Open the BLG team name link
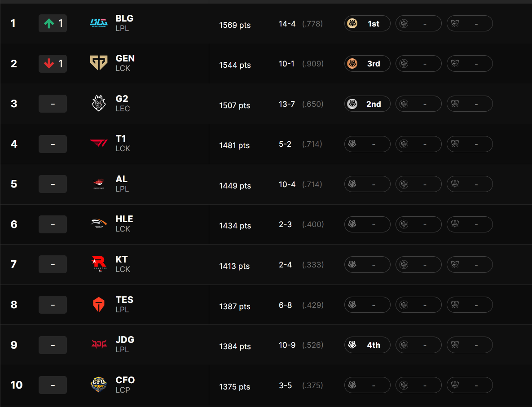 click(x=124, y=18)
